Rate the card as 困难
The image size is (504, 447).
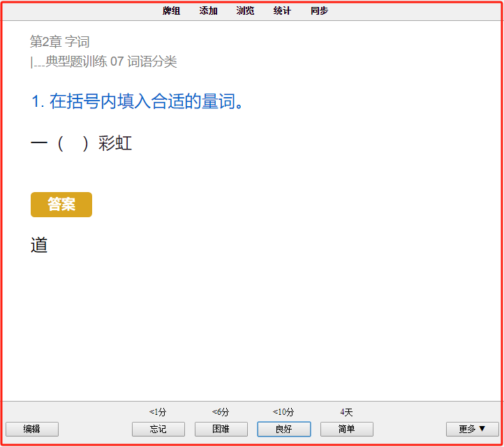221,429
